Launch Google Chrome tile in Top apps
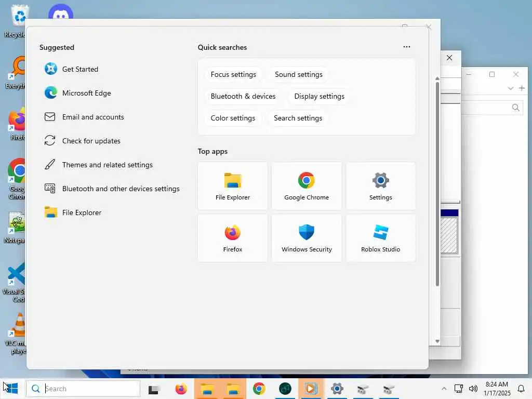The height and width of the screenshot is (399, 532). [x=307, y=186]
